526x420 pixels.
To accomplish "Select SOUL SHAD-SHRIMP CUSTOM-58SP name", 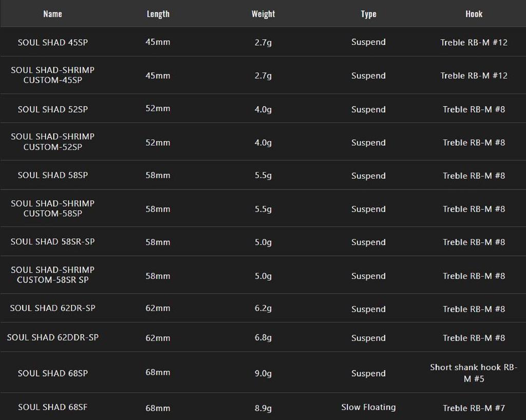I will pos(52,208).
